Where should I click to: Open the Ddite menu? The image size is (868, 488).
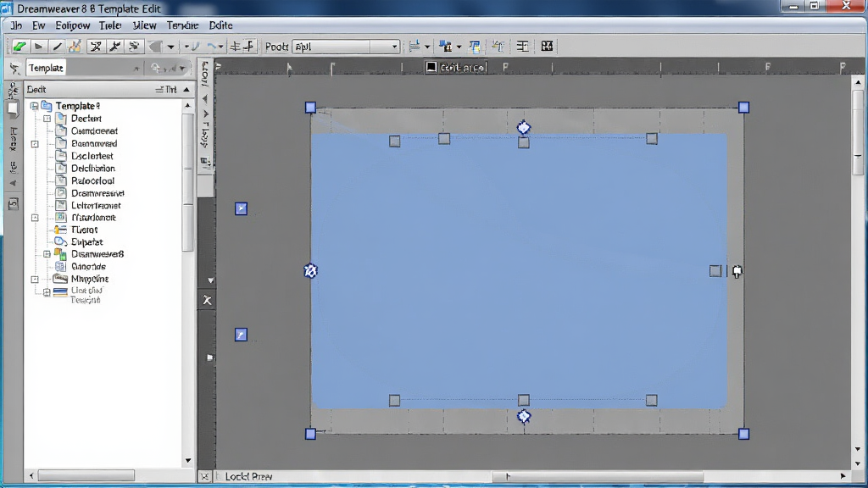[x=221, y=25]
